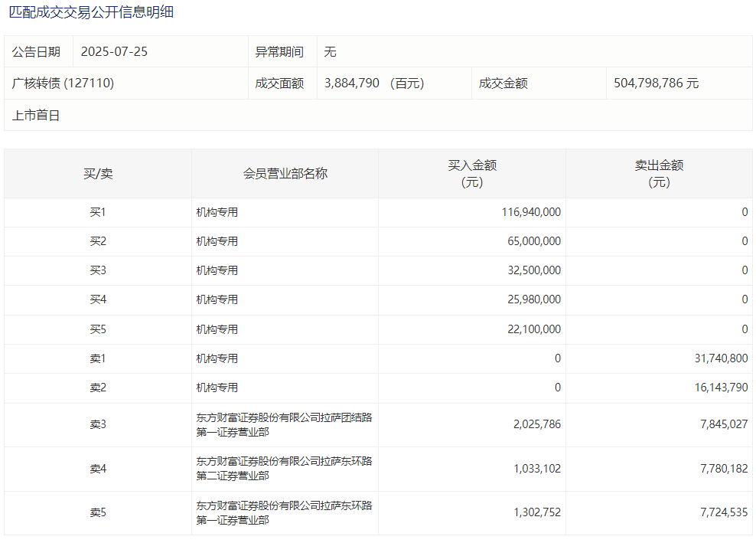Click 机构专用 in the 买2 row
The width and height of the screenshot is (756, 543).
tap(217, 241)
